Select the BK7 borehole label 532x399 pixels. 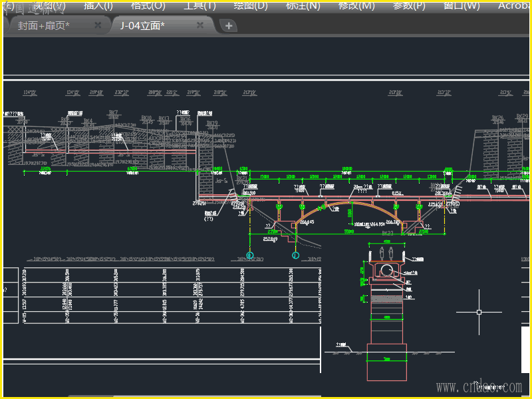[113, 112]
